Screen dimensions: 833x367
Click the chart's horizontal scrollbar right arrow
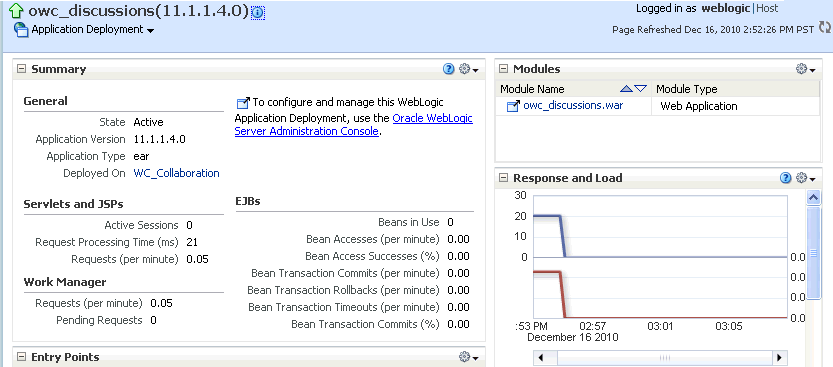click(779, 357)
